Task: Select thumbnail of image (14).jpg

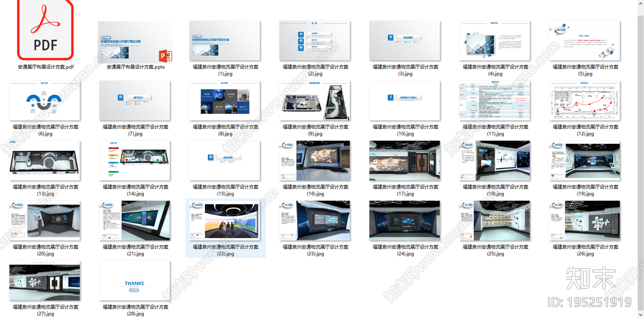Action: click(x=135, y=160)
